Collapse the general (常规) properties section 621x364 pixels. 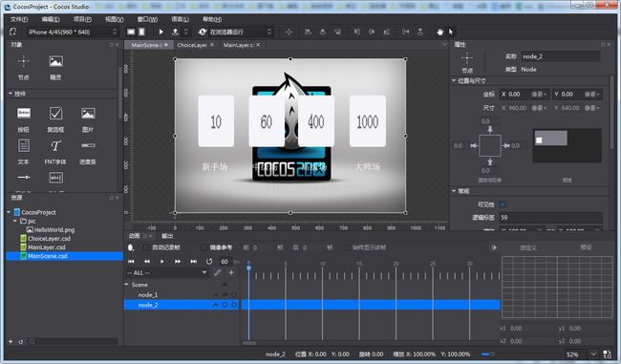coord(454,191)
